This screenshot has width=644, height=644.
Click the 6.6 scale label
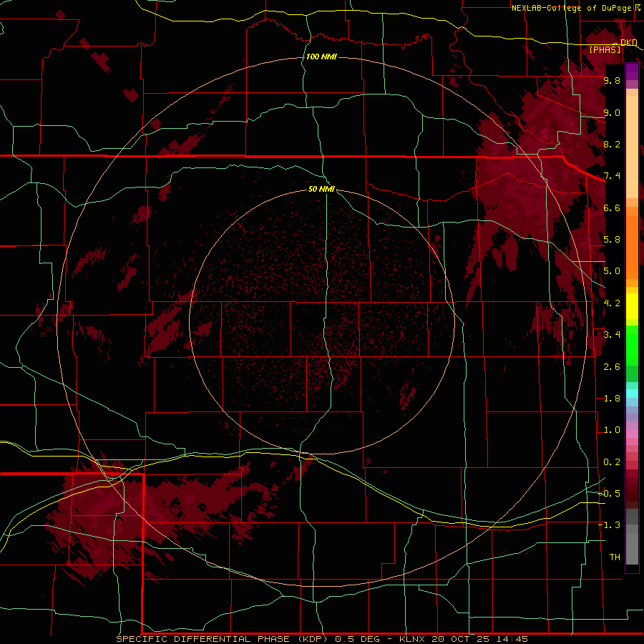[612, 208]
